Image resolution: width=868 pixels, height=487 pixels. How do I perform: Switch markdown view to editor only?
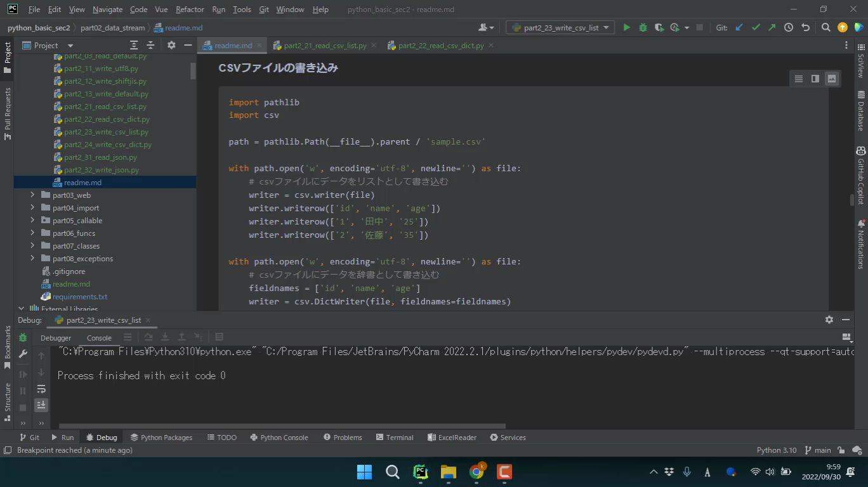click(798, 79)
